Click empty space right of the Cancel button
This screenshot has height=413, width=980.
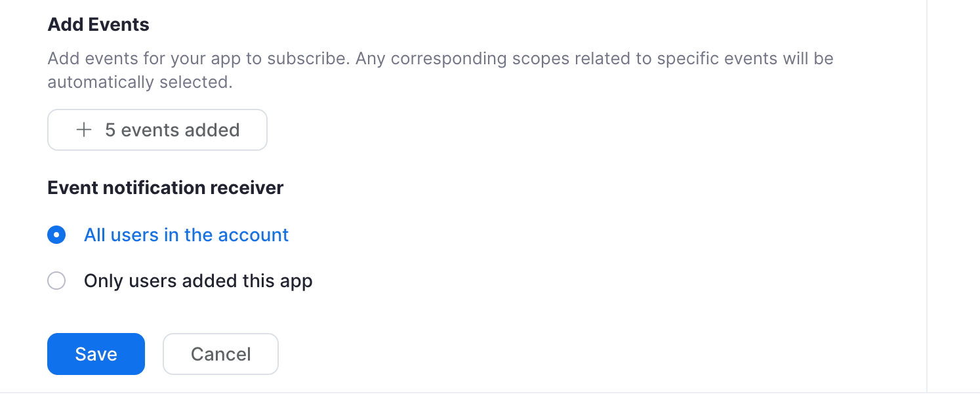pyautogui.click(x=590, y=354)
